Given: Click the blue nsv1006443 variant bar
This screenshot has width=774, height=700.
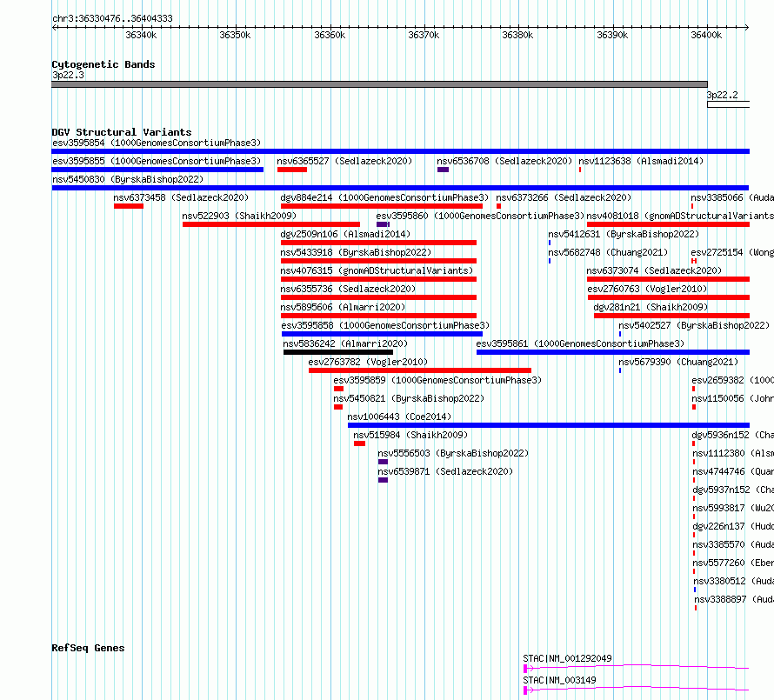Looking at the screenshot, I should 549,425.
